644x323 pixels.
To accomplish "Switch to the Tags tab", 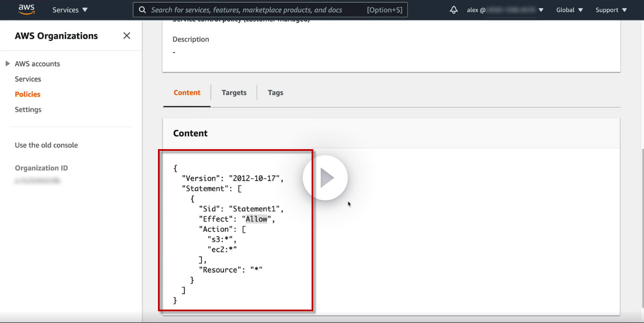I will 275,92.
